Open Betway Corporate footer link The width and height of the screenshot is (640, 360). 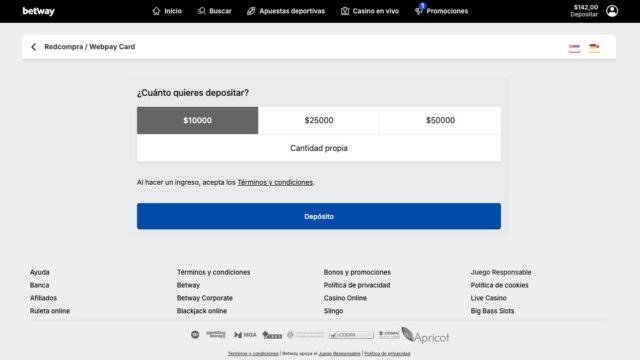tap(204, 298)
